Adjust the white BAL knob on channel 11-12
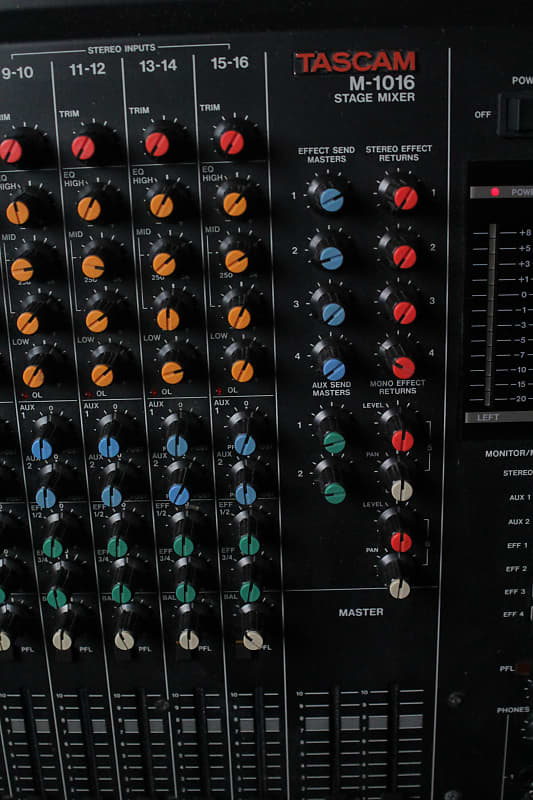This screenshot has height=800, width=533. 124,640
